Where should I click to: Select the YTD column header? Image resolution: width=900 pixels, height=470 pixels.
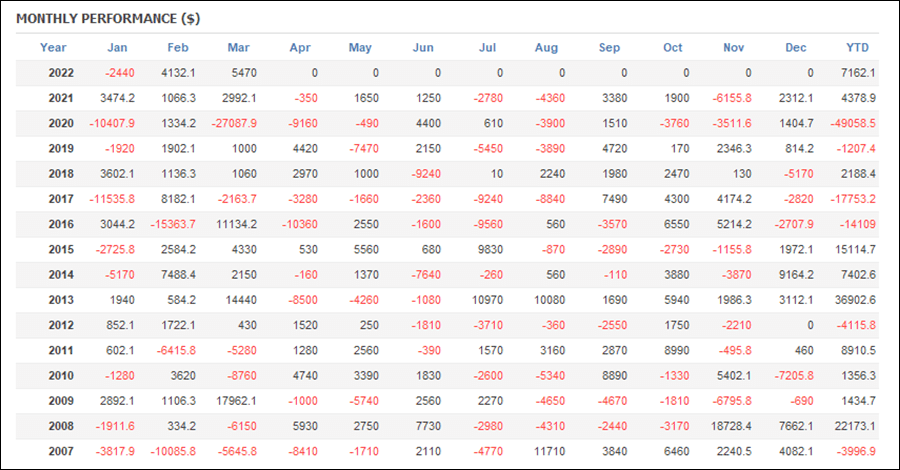(858, 48)
